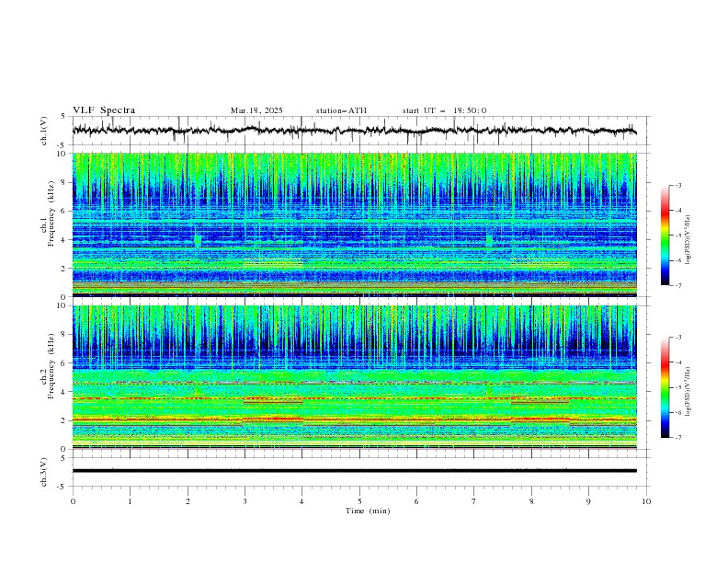Click the ch.1 spectrogram color scale bar
This screenshot has width=728, height=563.
coord(665,236)
